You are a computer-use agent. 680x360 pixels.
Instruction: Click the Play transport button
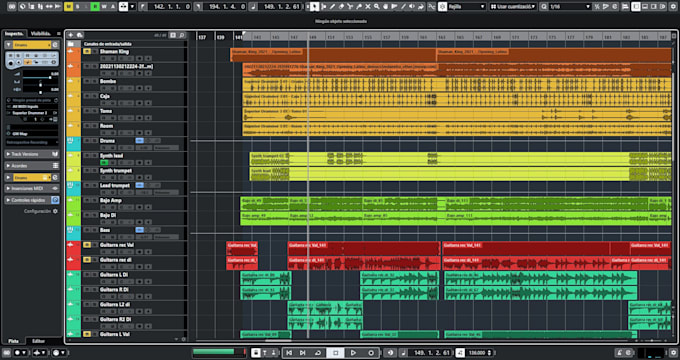click(353, 353)
